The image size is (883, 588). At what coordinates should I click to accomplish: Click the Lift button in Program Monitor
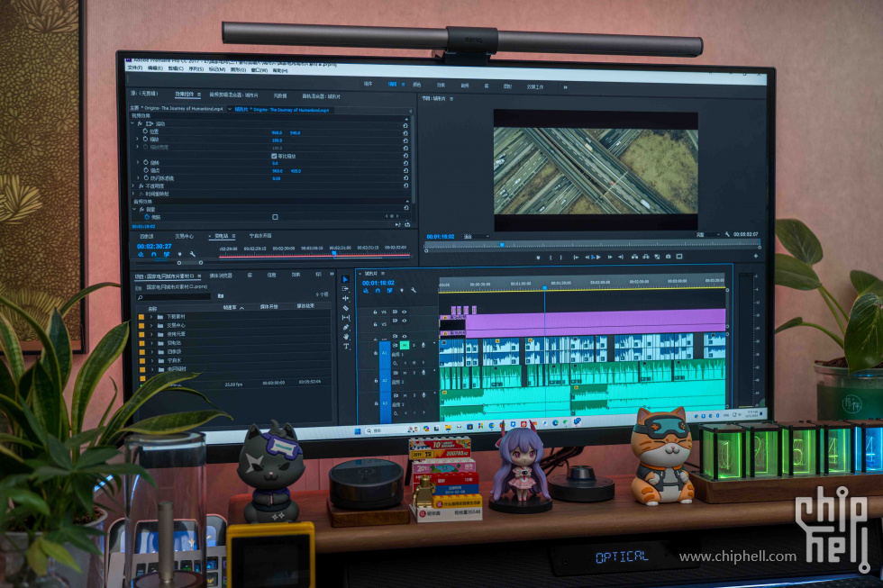(x=634, y=257)
